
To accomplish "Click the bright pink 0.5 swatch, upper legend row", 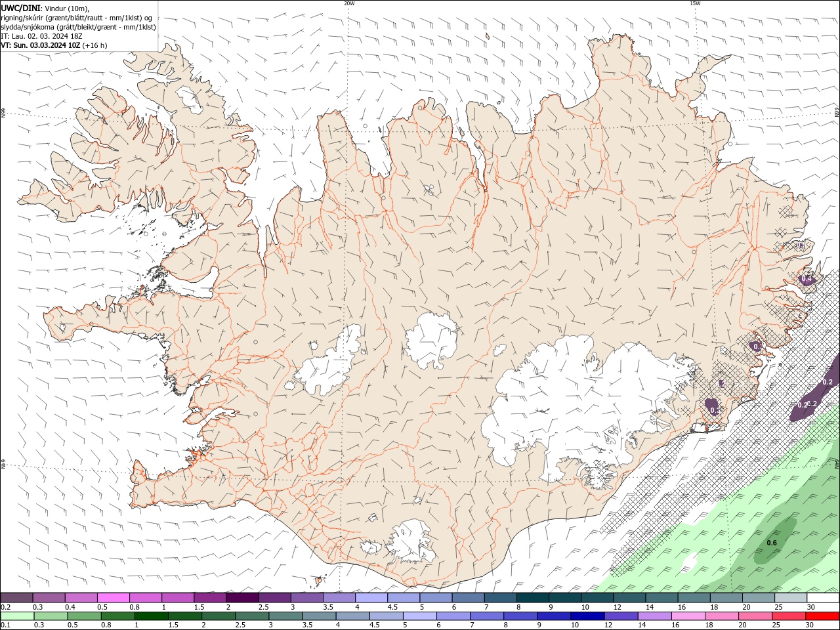I will pyautogui.click(x=113, y=598).
